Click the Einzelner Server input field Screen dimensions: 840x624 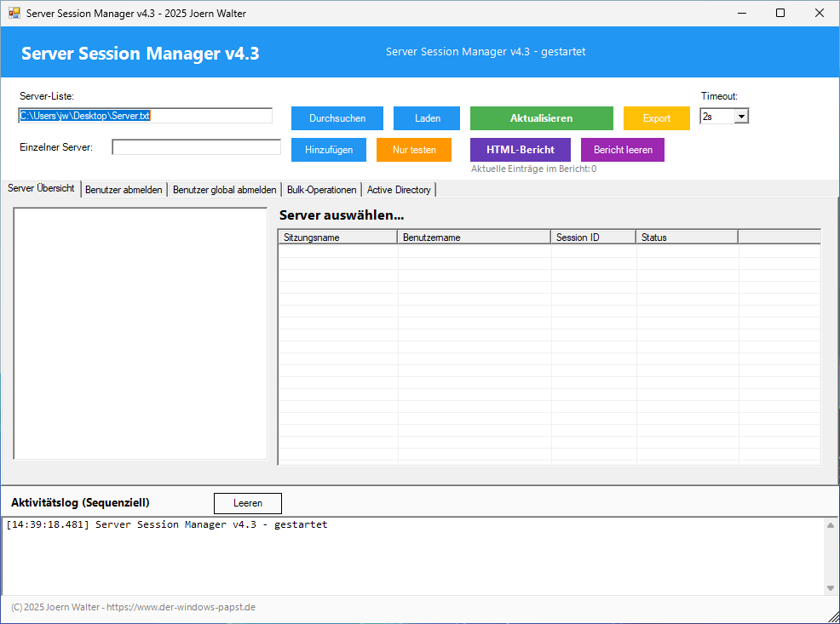(x=196, y=146)
